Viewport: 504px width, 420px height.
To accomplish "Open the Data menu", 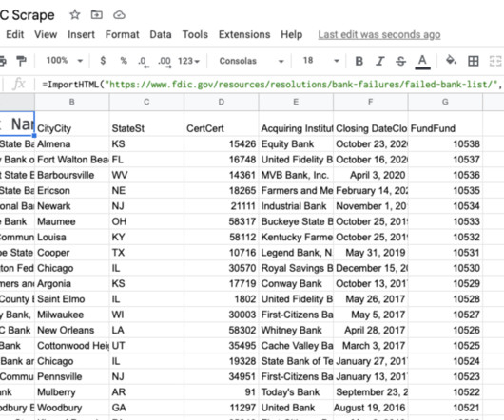I will [161, 34].
